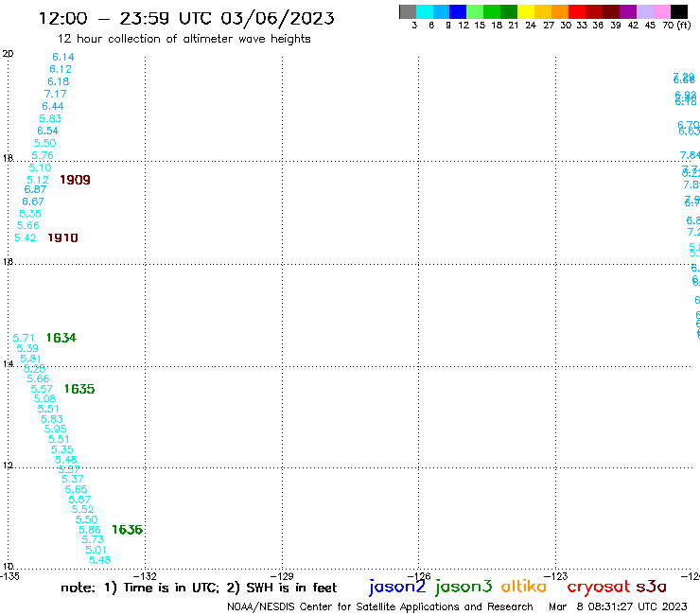Image resolution: width=700 pixels, height=615 pixels.
Task: Click the wave height value 5.81
Action: point(30,359)
